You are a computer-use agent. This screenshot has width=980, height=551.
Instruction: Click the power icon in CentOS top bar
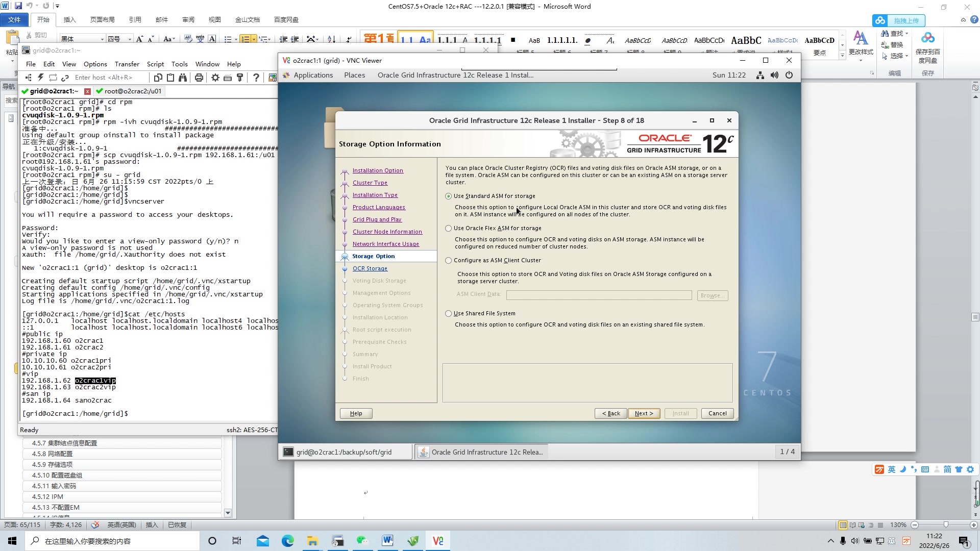(789, 75)
